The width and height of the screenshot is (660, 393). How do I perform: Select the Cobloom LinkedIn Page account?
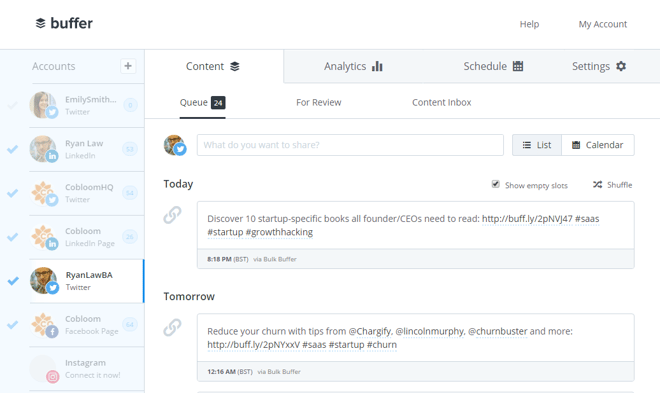87,237
